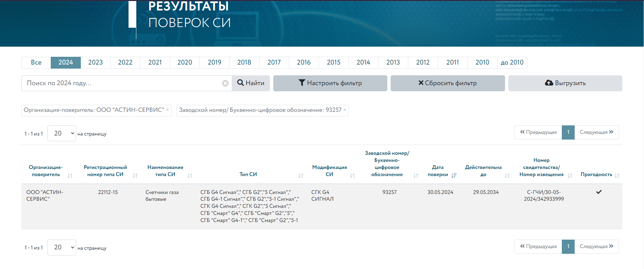The height and width of the screenshot is (269, 644).
Task: Sort by Организация-поверитель column arrows
Action: [70, 176]
